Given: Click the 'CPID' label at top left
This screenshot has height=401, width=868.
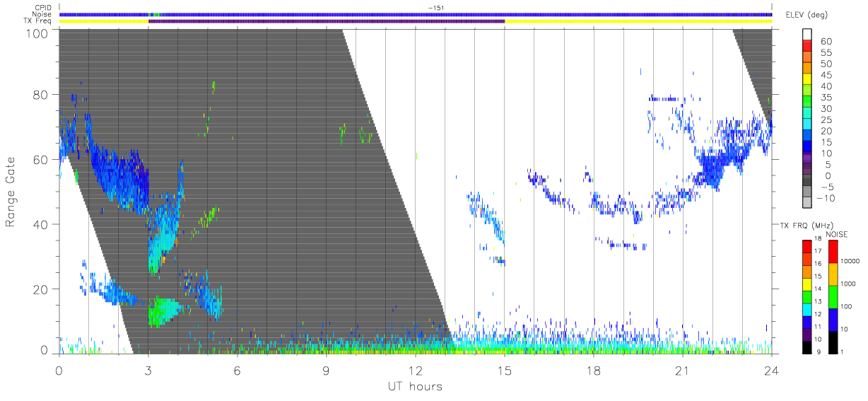Looking at the screenshot, I should (x=43, y=8).
